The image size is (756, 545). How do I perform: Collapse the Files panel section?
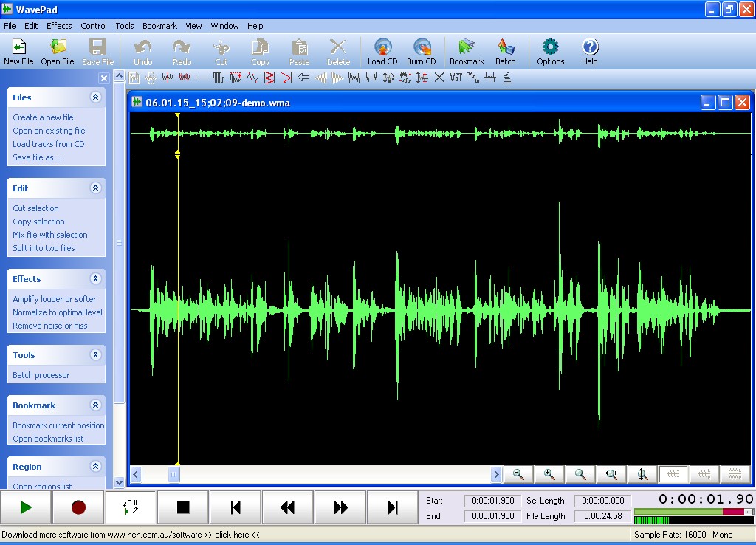95,97
